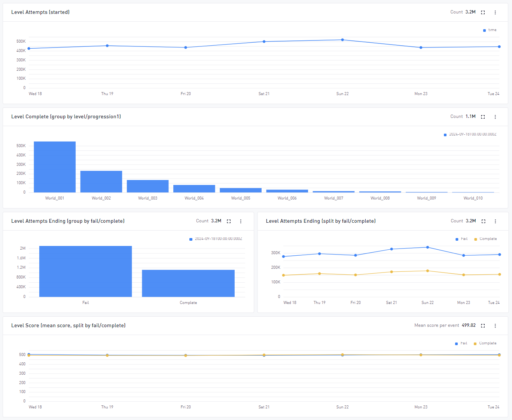The image size is (512, 420).
Task: Click the Level Score (mean score) title
Action: (x=68, y=326)
